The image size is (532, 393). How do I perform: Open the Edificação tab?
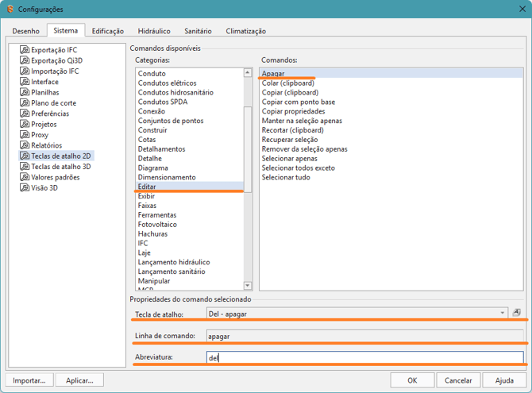tap(108, 31)
